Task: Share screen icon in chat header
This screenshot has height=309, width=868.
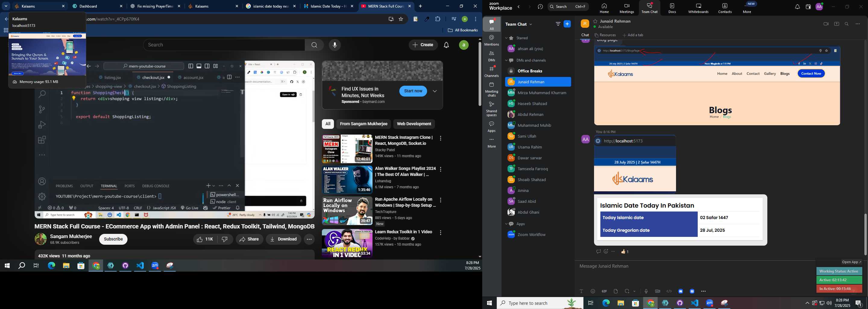Action: click(x=837, y=24)
